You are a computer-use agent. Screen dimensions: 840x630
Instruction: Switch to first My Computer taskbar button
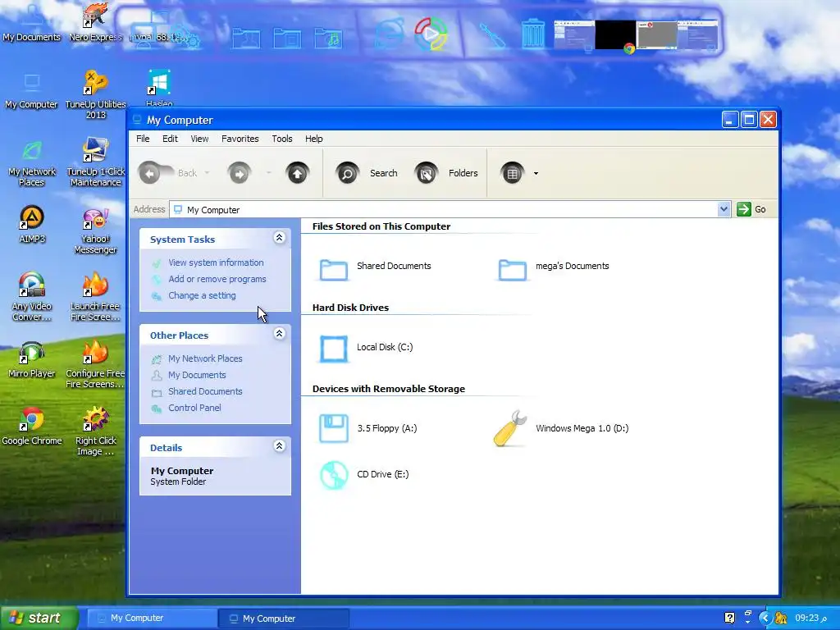click(x=152, y=619)
